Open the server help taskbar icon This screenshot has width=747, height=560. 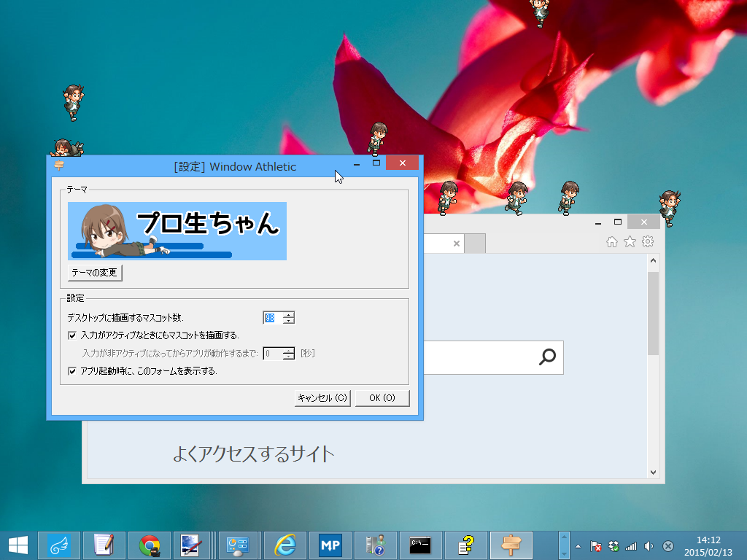376,545
